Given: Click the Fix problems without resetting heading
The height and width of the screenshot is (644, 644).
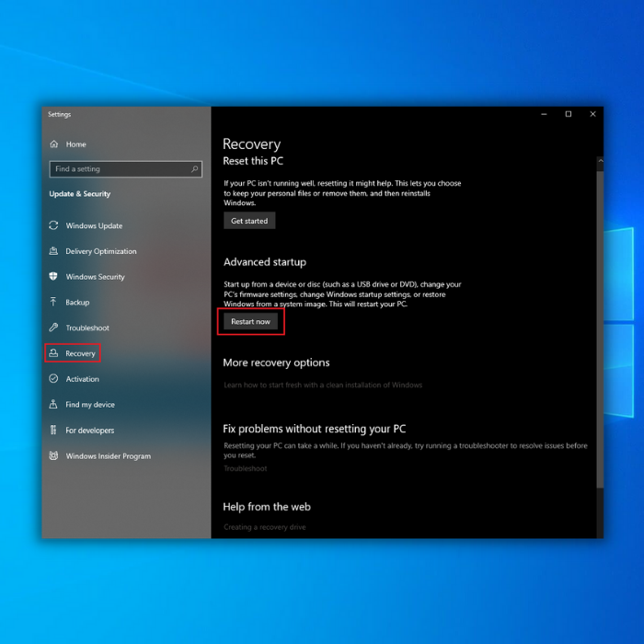Looking at the screenshot, I should (x=315, y=429).
